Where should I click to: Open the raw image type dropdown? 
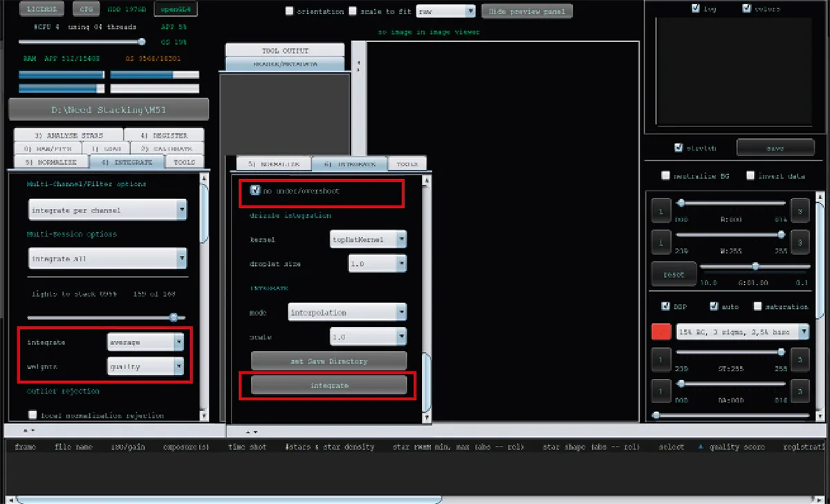point(445,12)
